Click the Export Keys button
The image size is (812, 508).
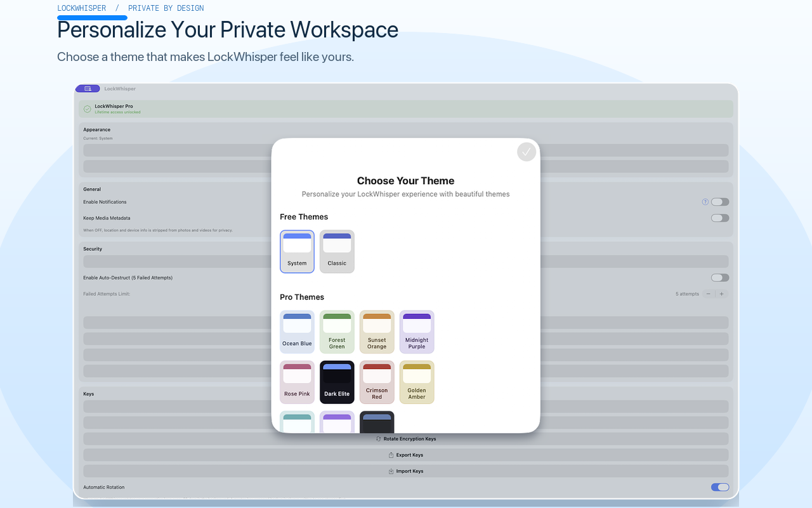coord(406,455)
